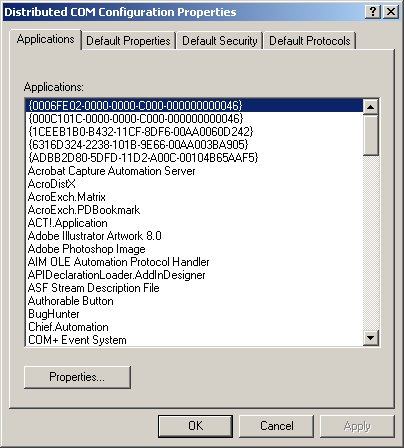Select the ACT!.Application entry

coord(194,223)
